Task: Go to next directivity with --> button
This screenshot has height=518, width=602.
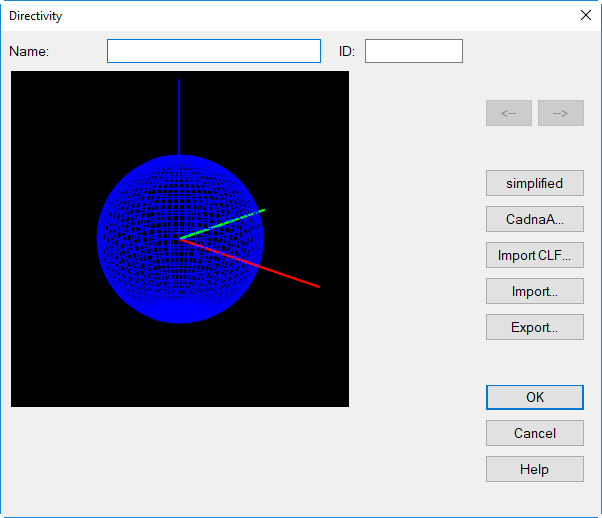Action: (x=561, y=113)
